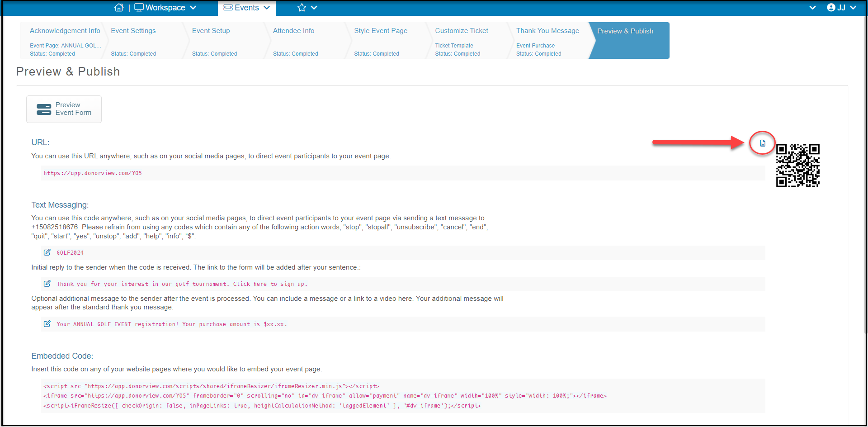Click the 'Event Purchase' subtitle

[x=535, y=46]
